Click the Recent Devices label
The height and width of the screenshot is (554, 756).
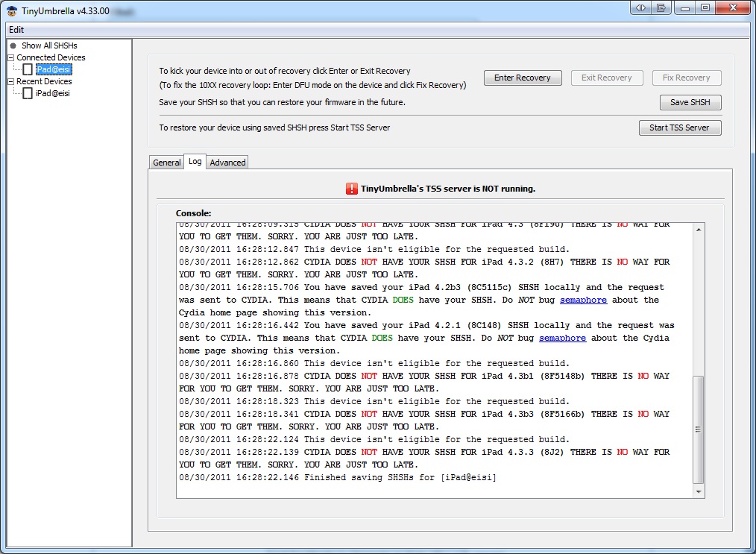pyautogui.click(x=44, y=81)
